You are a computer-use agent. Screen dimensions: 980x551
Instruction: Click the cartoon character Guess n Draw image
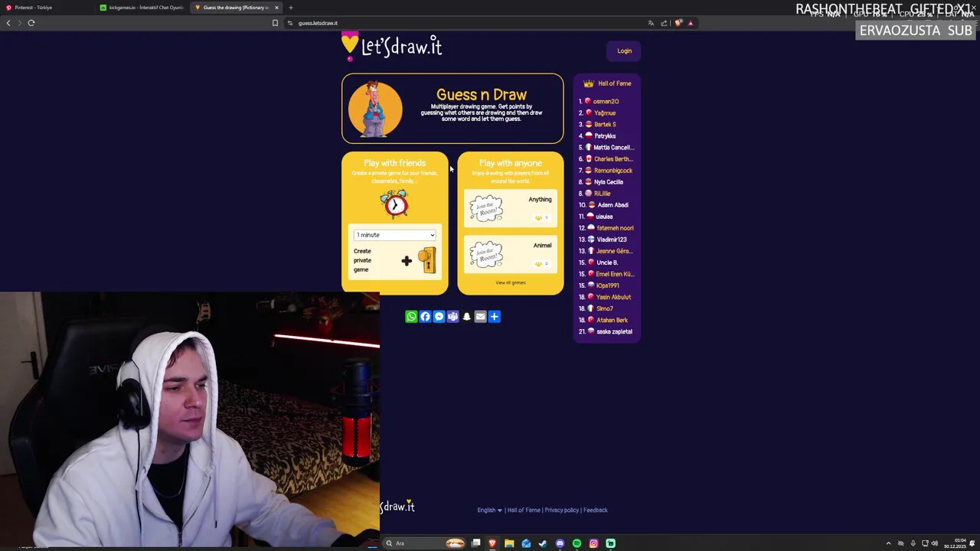[x=375, y=109]
